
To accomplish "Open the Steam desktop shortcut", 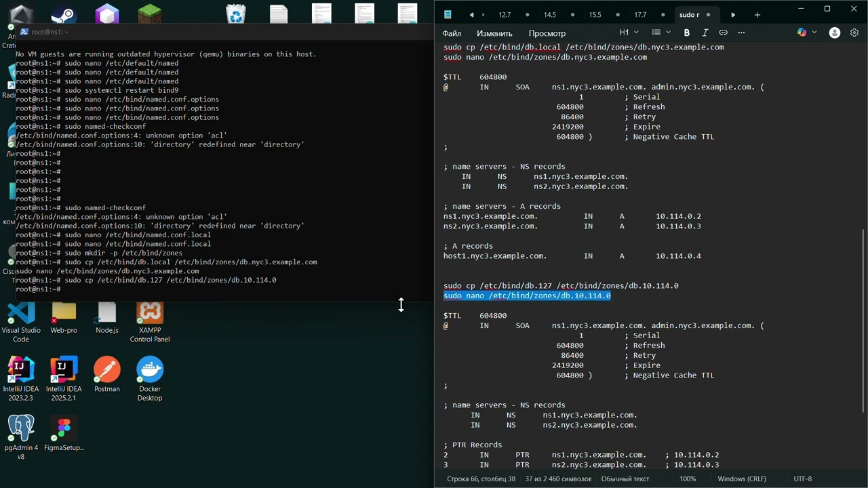I will pos(64,14).
